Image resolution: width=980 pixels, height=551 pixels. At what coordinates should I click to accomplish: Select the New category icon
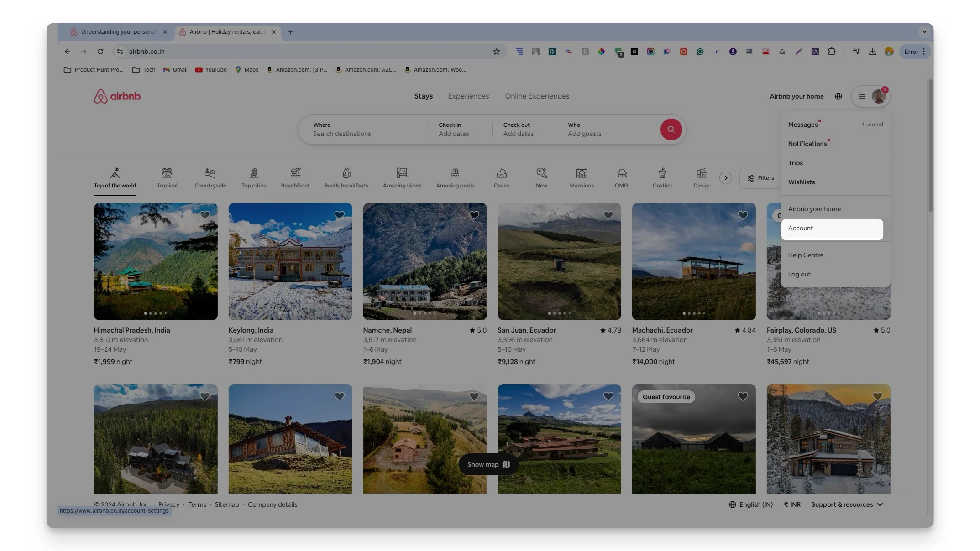click(x=542, y=173)
